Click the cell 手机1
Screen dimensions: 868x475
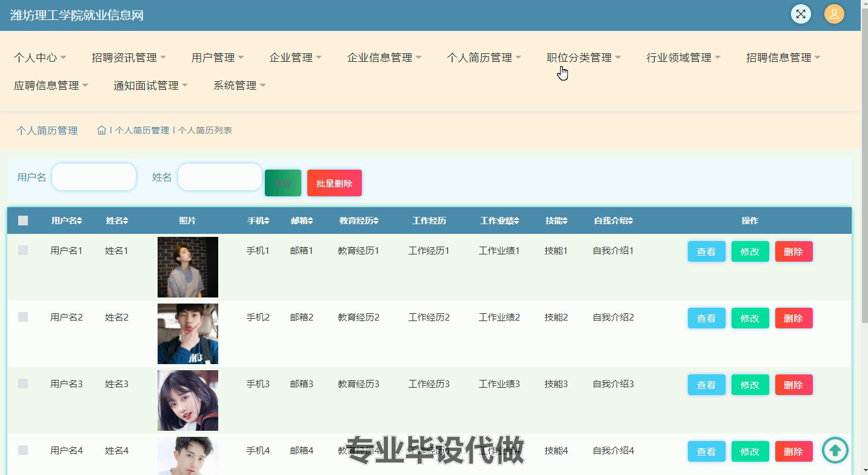258,251
